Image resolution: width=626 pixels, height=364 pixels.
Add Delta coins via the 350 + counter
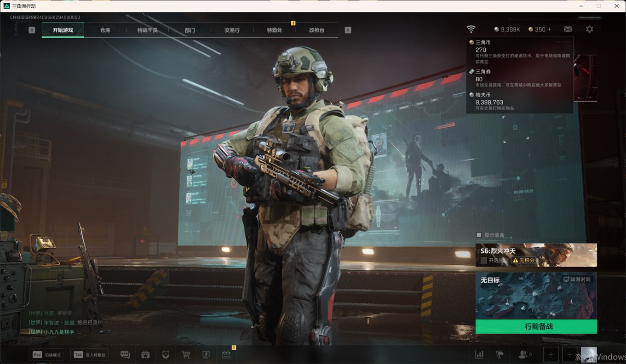pyautogui.click(x=540, y=29)
